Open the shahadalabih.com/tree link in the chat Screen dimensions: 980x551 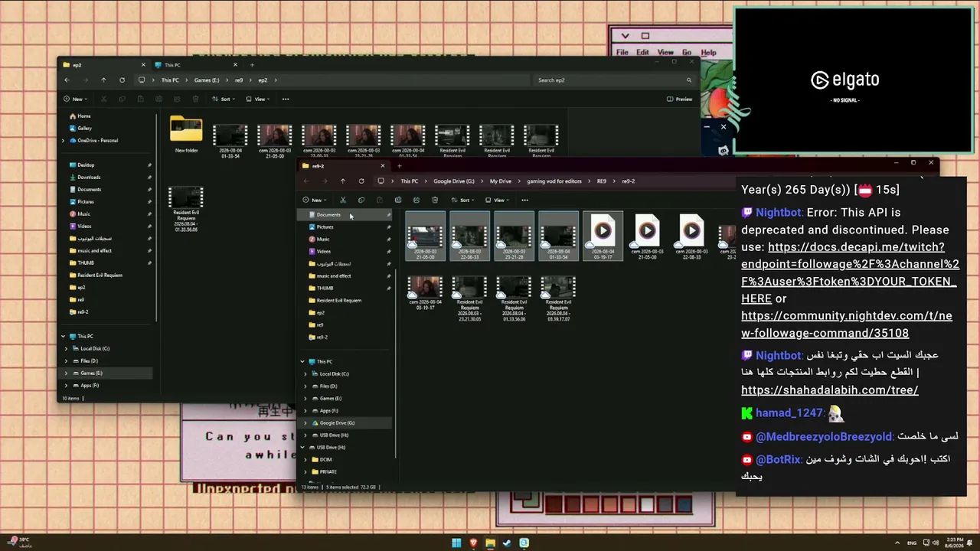coord(830,390)
